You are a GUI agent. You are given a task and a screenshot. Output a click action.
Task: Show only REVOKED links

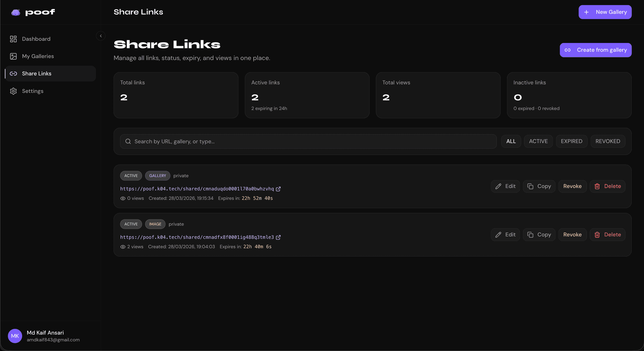point(608,141)
